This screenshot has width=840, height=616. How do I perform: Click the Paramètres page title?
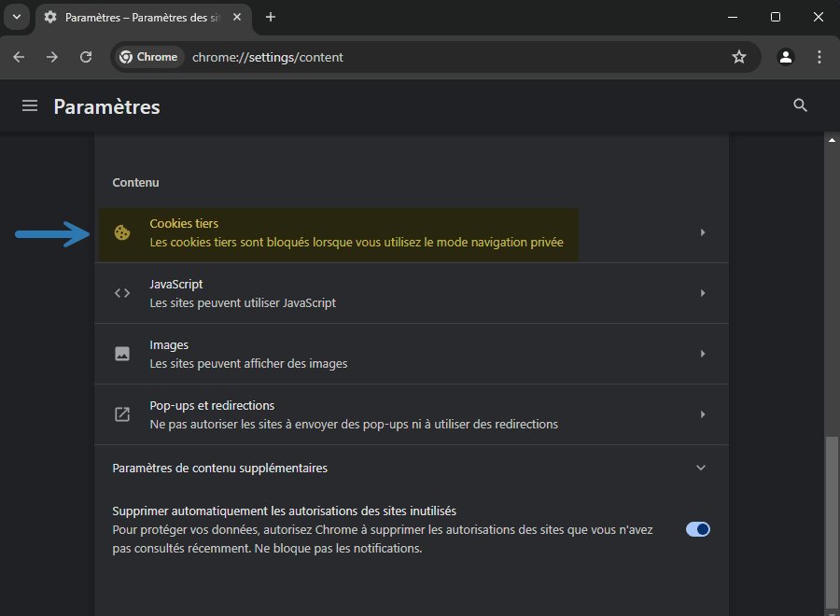point(106,106)
